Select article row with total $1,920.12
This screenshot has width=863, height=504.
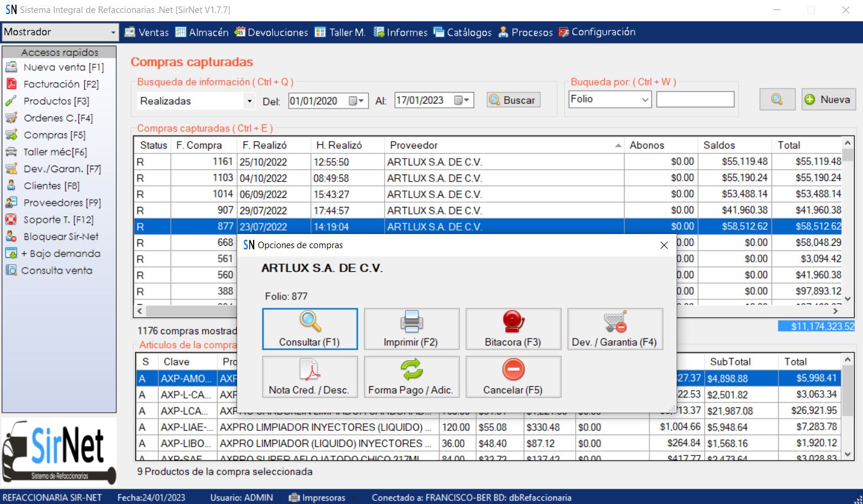click(488, 443)
